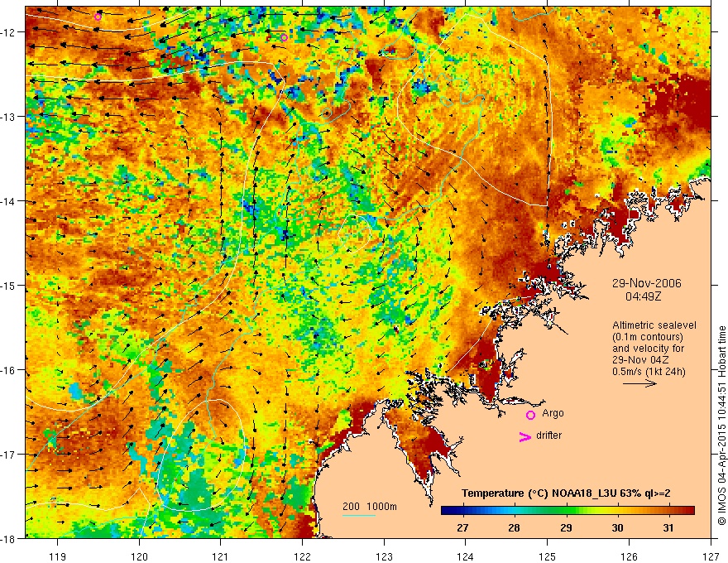Click the velocity scale arrow in legend
728x563 pixels.
639,383
